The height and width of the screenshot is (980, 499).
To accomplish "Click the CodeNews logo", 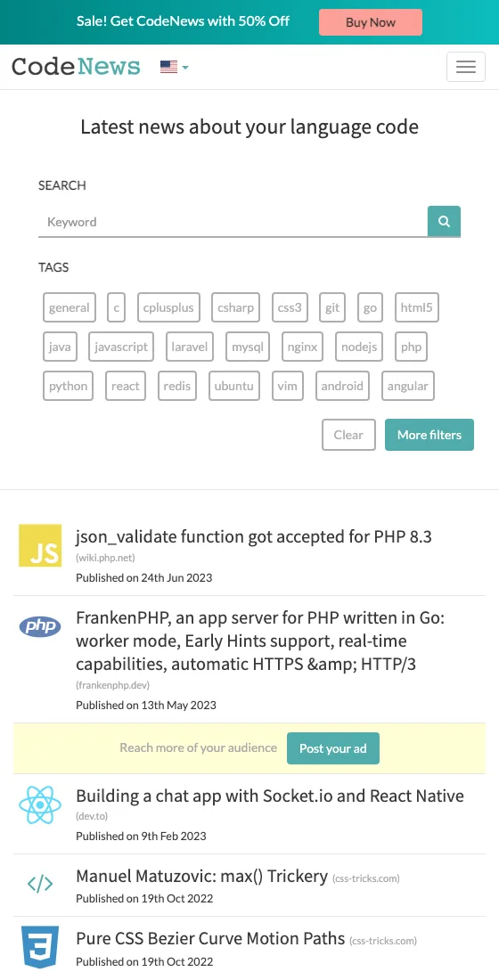I will pos(76,66).
